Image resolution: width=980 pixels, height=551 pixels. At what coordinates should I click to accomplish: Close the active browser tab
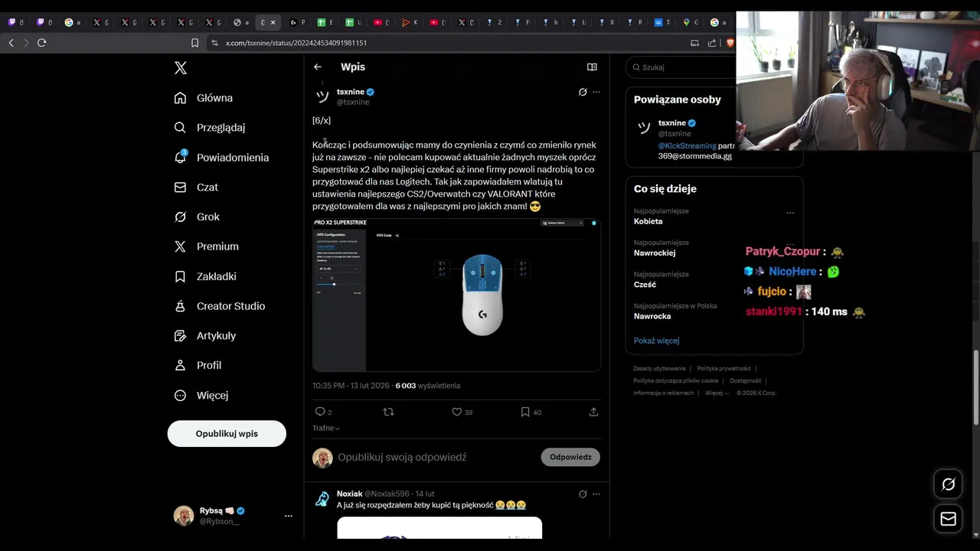[273, 22]
